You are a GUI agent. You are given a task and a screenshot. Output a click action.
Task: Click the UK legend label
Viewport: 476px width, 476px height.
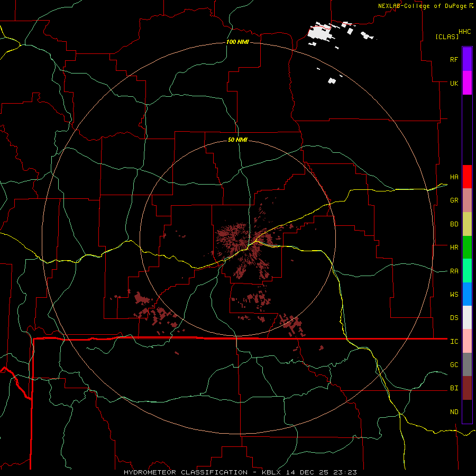[454, 83]
